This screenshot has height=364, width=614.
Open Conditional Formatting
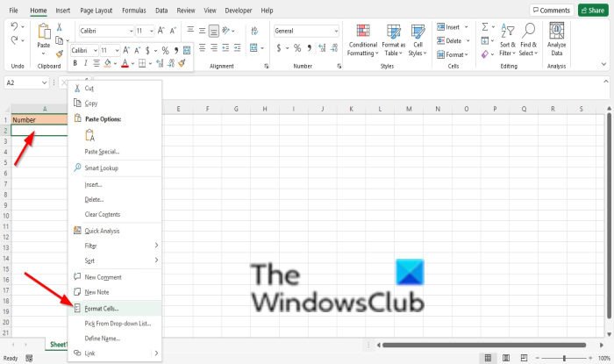[x=362, y=40]
